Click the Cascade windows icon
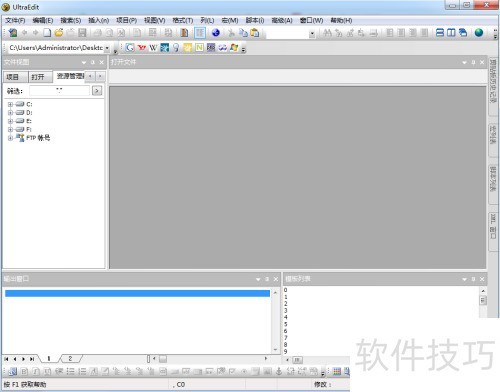The height and width of the screenshot is (392, 500). (463, 33)
